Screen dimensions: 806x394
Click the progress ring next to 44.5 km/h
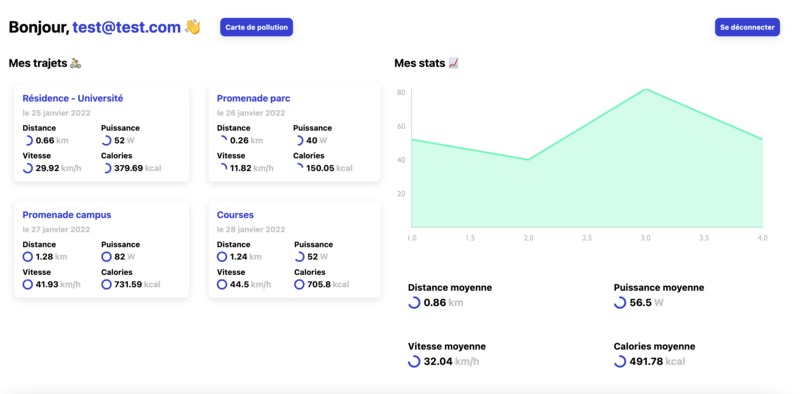[x=222, y=284]
